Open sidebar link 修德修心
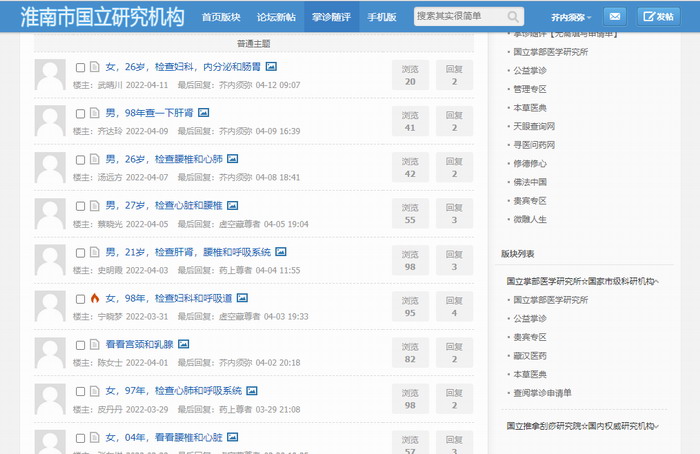Viewport: 700px width, 454px height. pyautogui.click(x=530, y=163)
